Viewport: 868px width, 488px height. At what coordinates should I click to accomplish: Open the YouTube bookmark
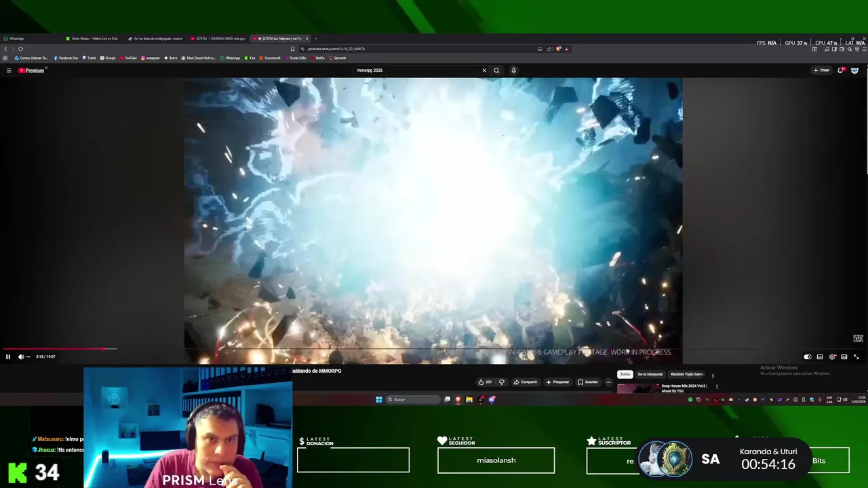click(128, 58)
